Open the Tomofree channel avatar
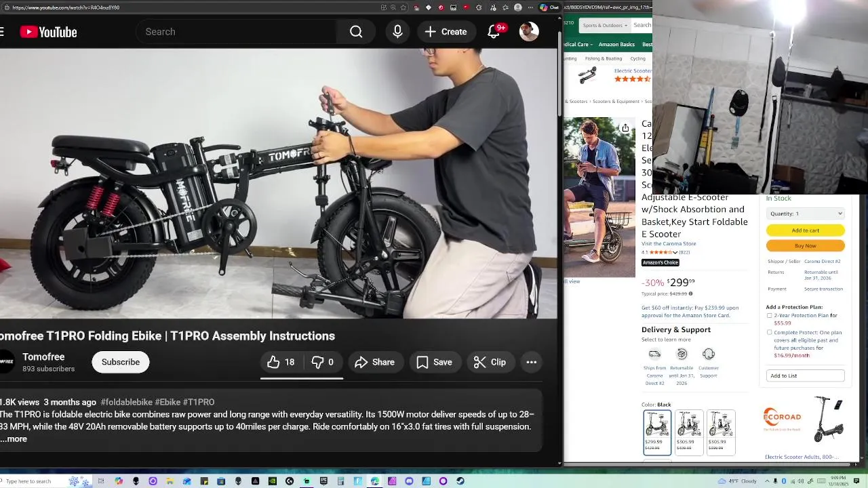This screenshot has height=488, width=868. coord(5,362)
